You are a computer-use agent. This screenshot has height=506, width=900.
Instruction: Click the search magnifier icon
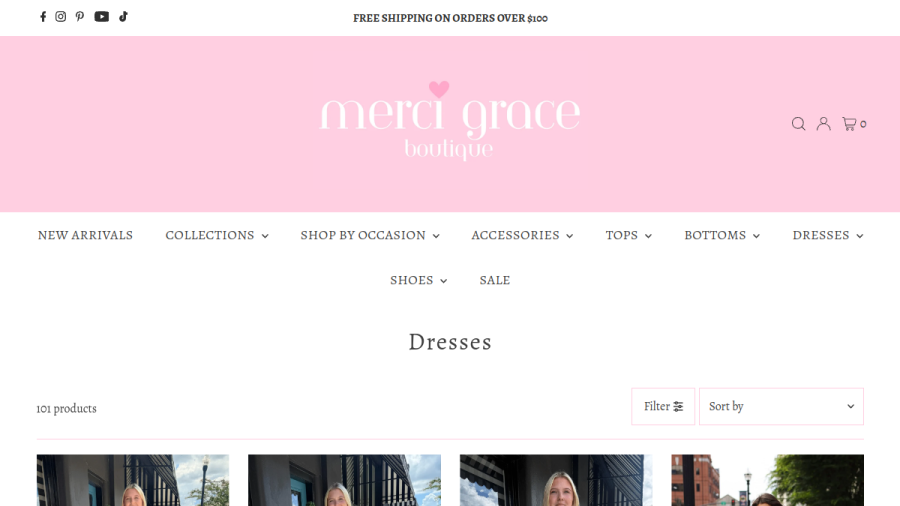pyautogui.click(x=798, y=124)
